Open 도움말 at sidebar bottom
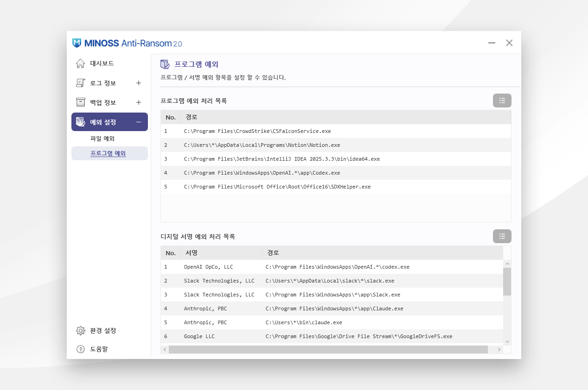Screen dimensions: 588x390 (99, 349)
